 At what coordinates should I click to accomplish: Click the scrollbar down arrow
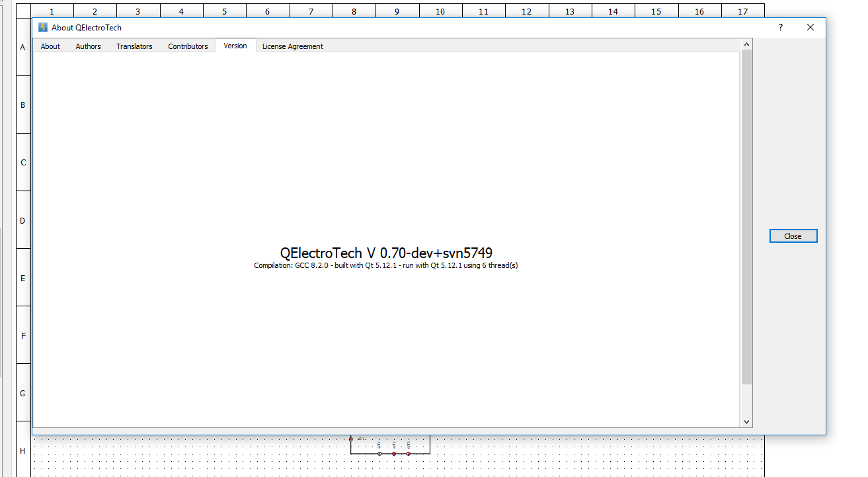[746, 421]
